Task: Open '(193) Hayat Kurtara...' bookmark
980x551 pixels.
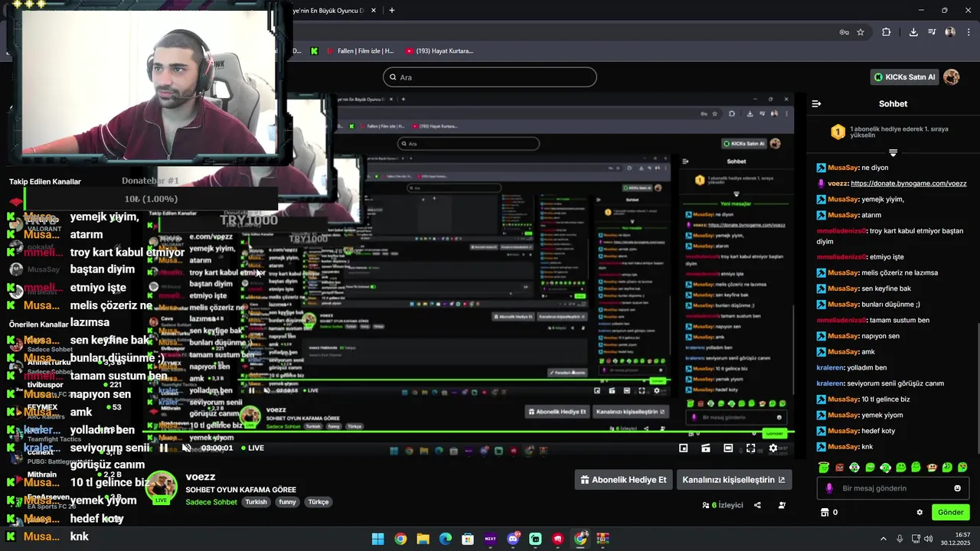Action: [x=439, y=51]
